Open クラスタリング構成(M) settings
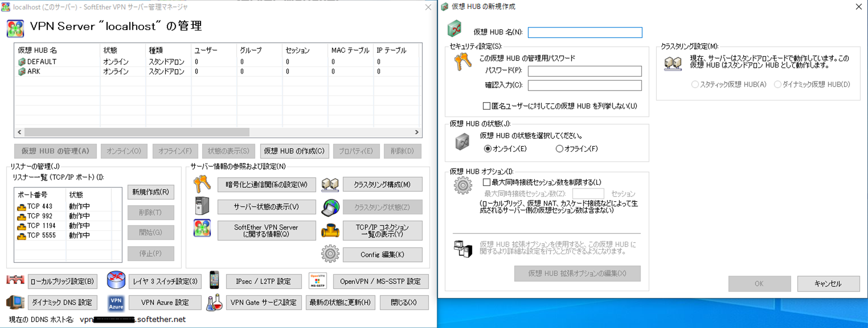Image resolution: width=868 pixels, height=328 pixels. 382,184
